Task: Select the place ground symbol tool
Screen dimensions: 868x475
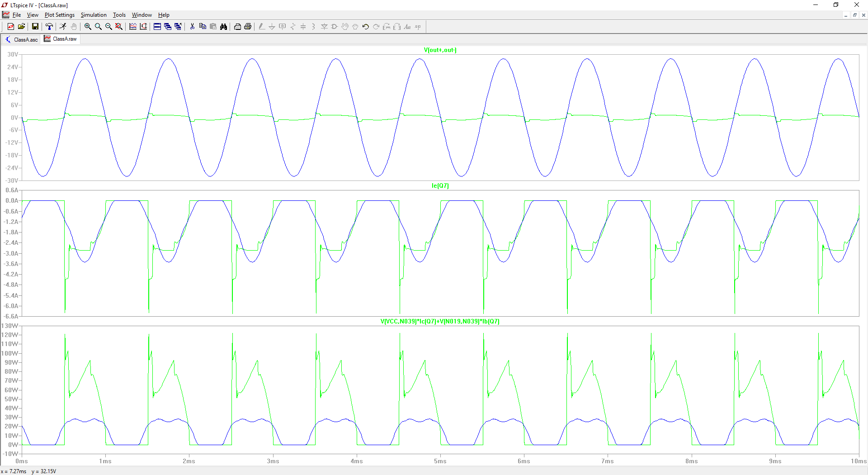Action: [272, 27]
